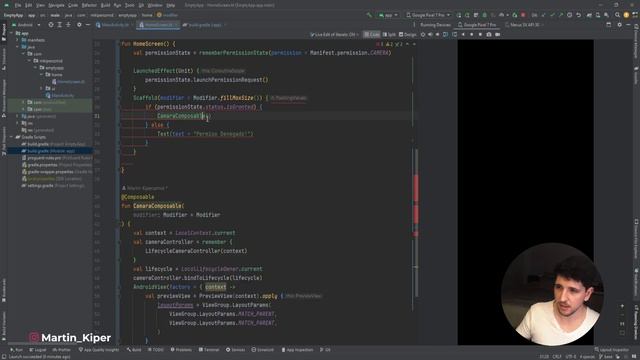Screen dimensions: 640x360
Task: Open the Profiler tool window
Action: (x=62, y=350)
